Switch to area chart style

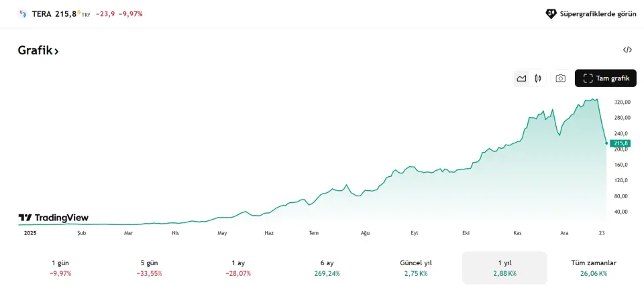(521, 78)
